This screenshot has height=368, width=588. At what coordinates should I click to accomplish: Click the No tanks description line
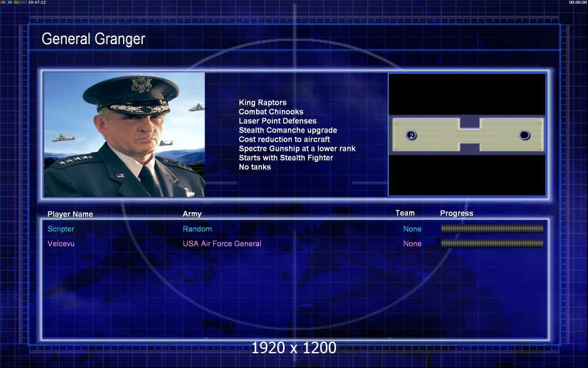(255, 167)
